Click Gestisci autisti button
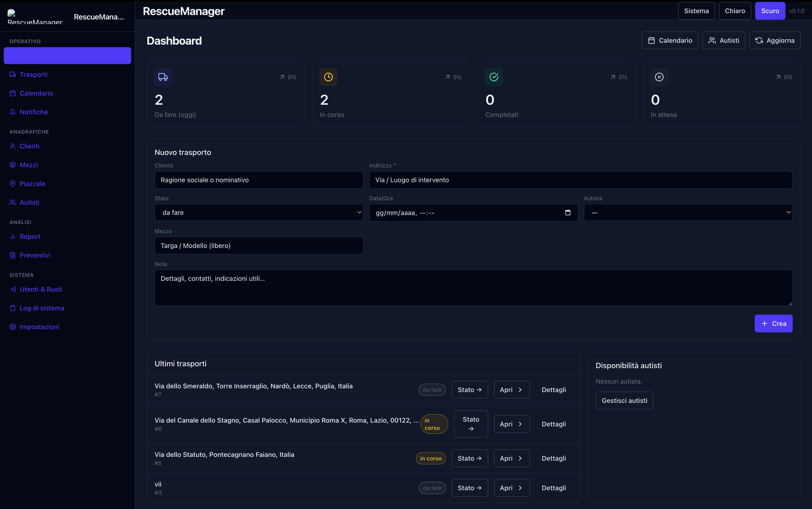The height and width of the screenshot is (509, 812). [624, 401]
